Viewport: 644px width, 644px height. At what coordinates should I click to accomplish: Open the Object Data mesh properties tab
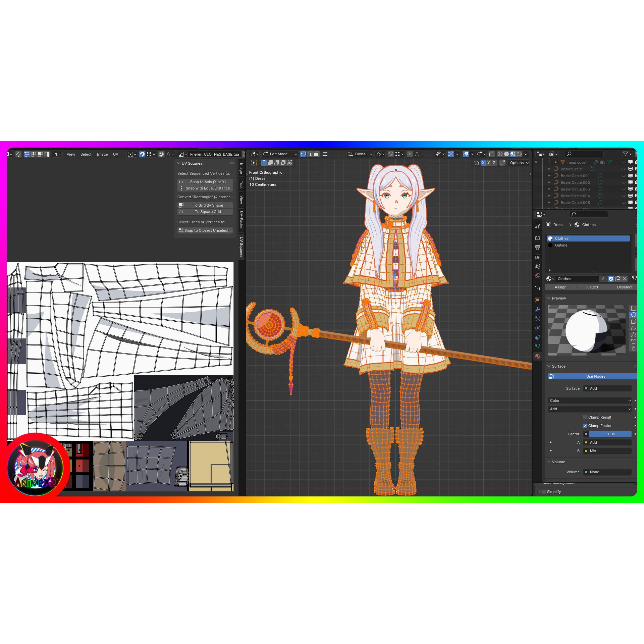[538, 347]
